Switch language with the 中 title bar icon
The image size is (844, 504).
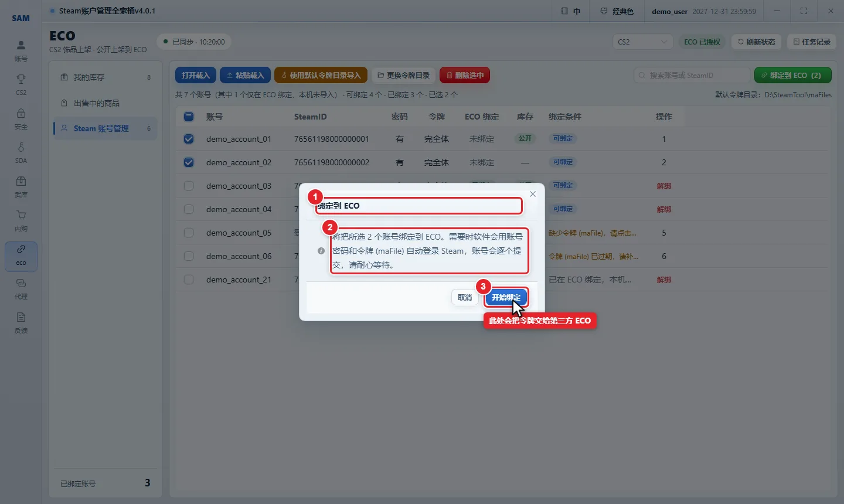click(571, 11)
